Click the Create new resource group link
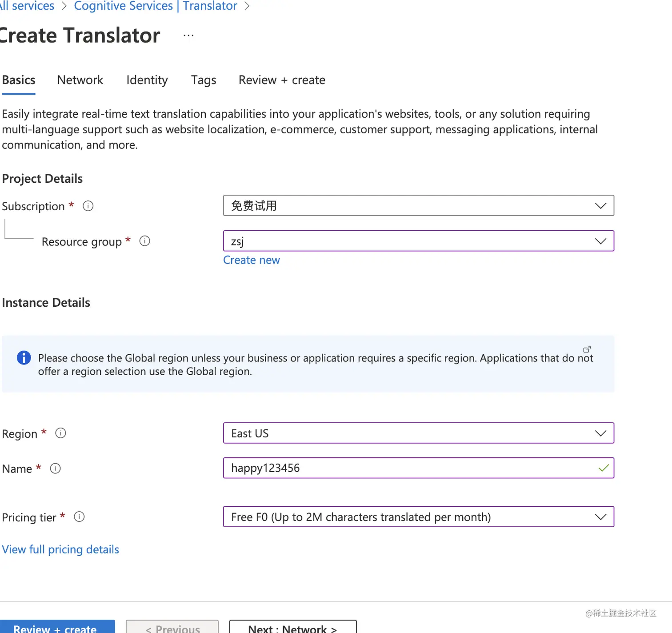The image size is (672, 633). tap(252, 260)
